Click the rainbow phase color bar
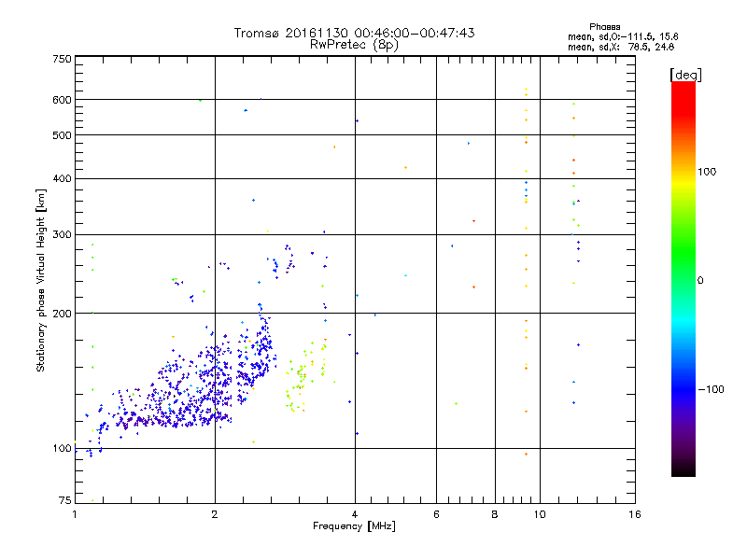The width and height of the screenshot is (747, 560). (684, 278)
